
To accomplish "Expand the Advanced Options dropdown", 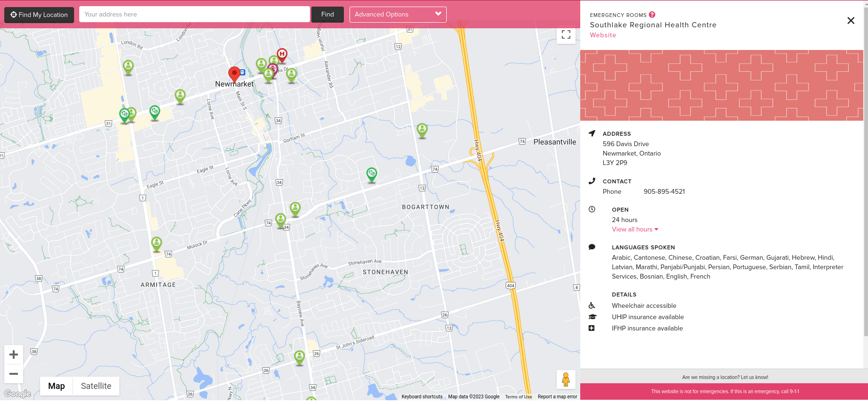I will click(398, 14).
